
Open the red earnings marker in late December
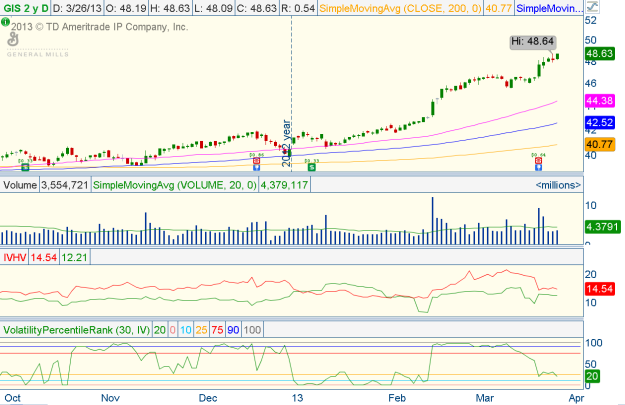tap(257, 159)
